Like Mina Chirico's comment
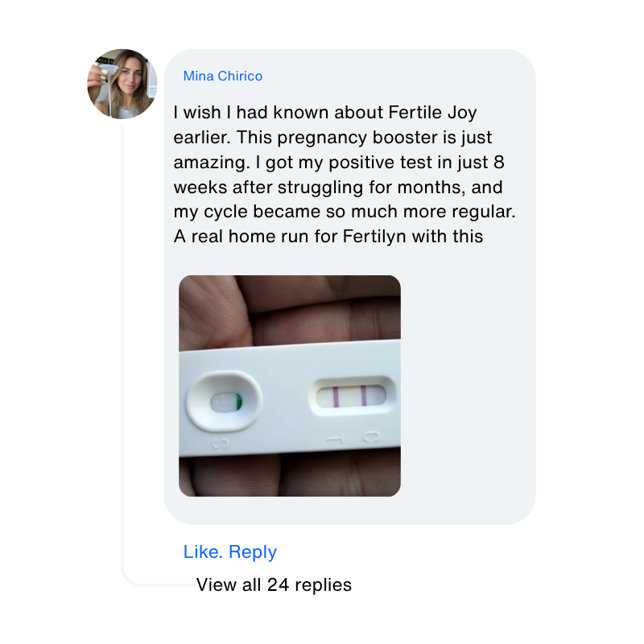Screen dimensions: 644x644 pos(203,552)
